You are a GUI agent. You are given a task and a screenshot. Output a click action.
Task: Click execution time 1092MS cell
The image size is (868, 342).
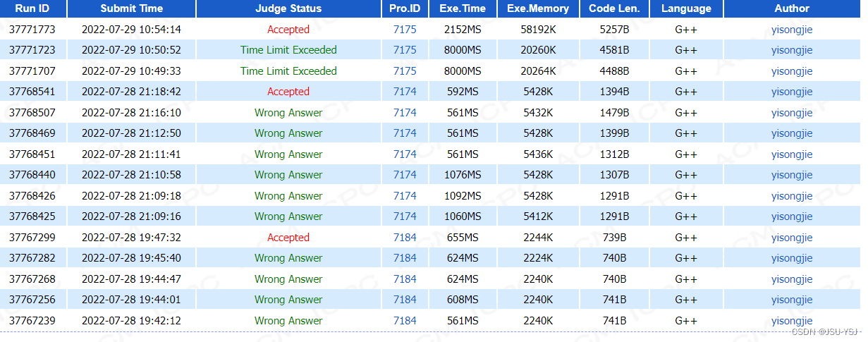(463, 196)
